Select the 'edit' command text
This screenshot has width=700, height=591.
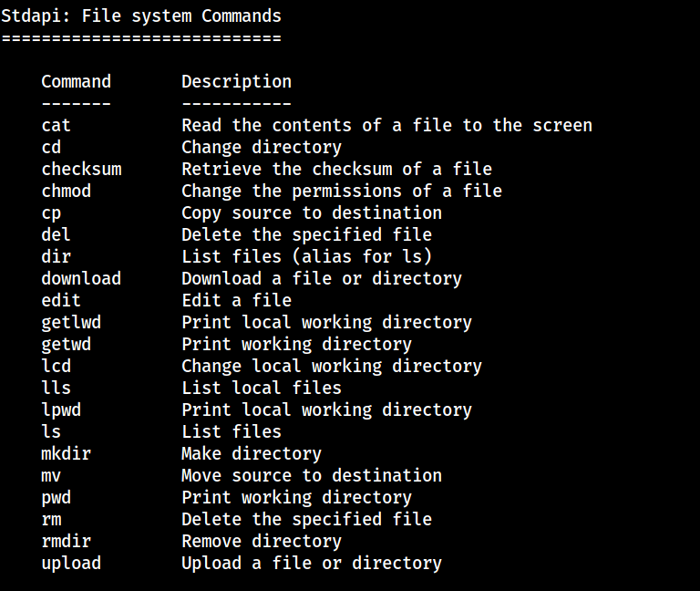click(61, 301)
